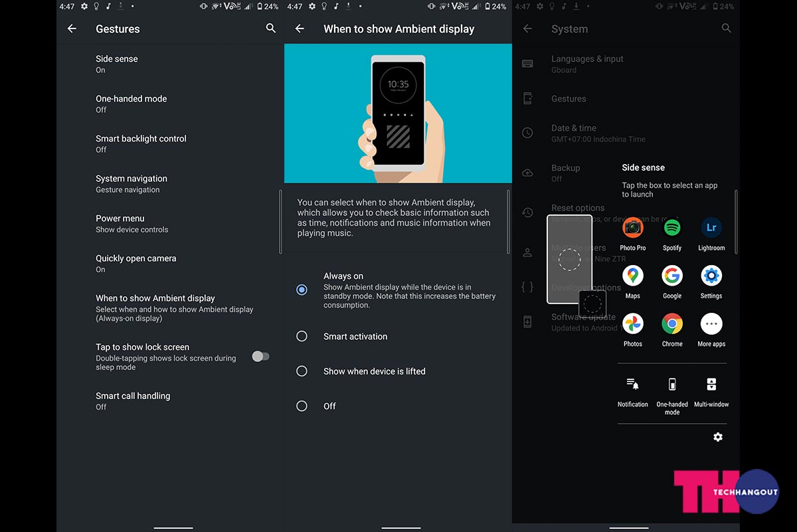Click the Side sense large position box
This screenshot has height=532, width=797.
[569, 259]
